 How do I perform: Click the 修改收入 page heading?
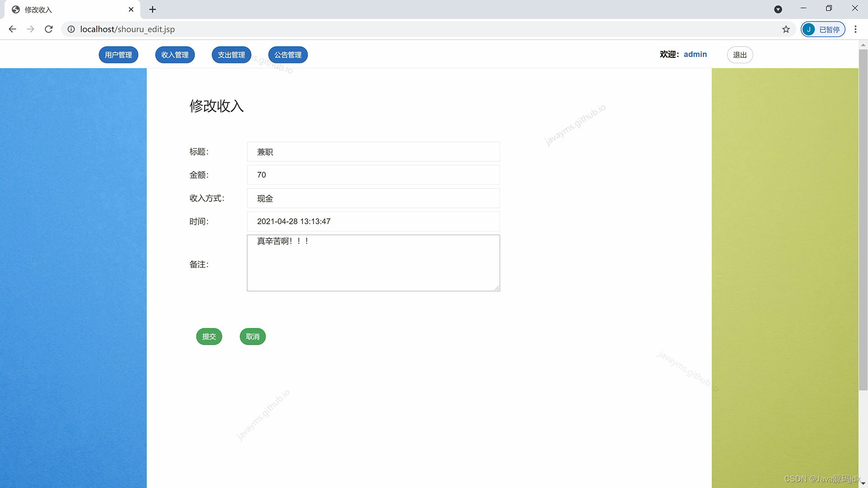pyautogui.click(x=217, y=106)
